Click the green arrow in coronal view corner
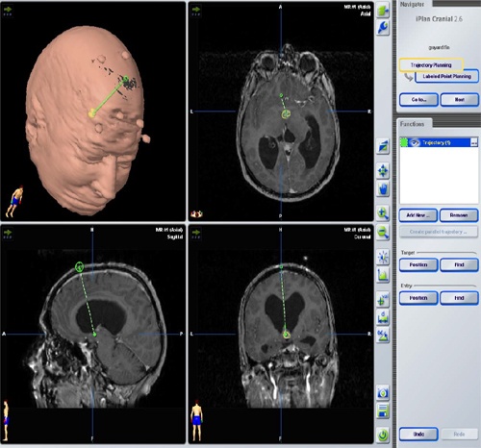The image size is (481, 448). click(196, 234)
